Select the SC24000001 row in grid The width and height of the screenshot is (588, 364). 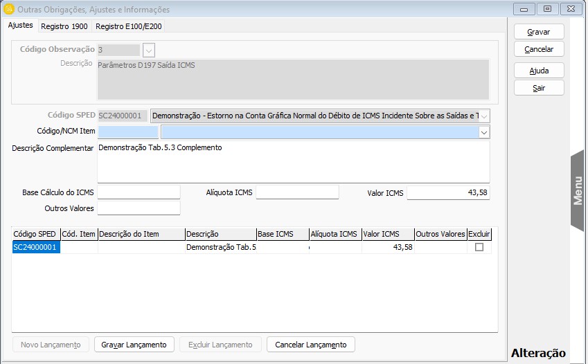(x=36, y=247)
